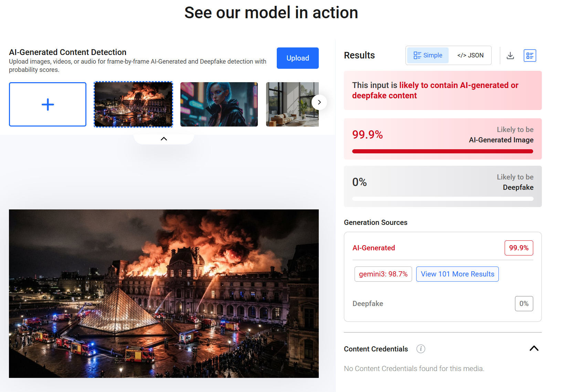Image resolution: width=568 pixels, height=392 pixels.
Task: Click the large burning Louvre preview image
Action: [164, 294]
